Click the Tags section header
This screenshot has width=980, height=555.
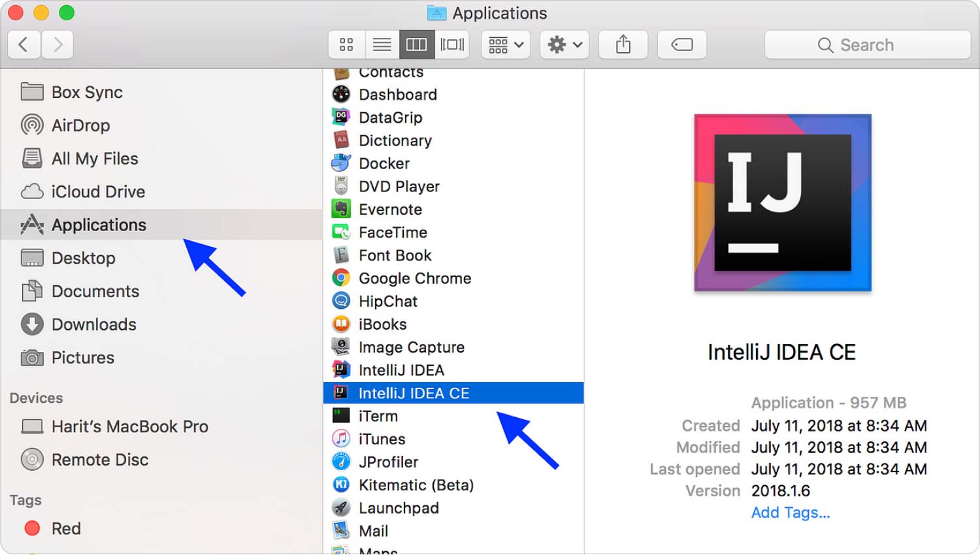click(25, 500)
